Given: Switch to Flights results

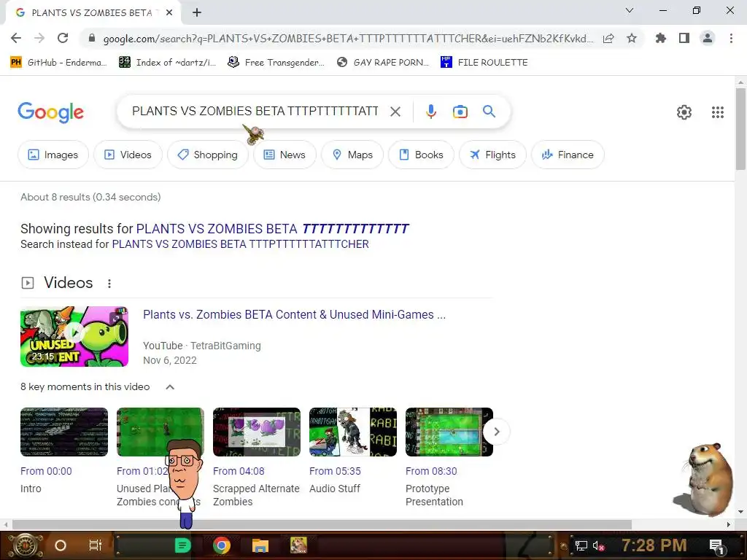Looking at the screenshot, I should coord(492,155).
